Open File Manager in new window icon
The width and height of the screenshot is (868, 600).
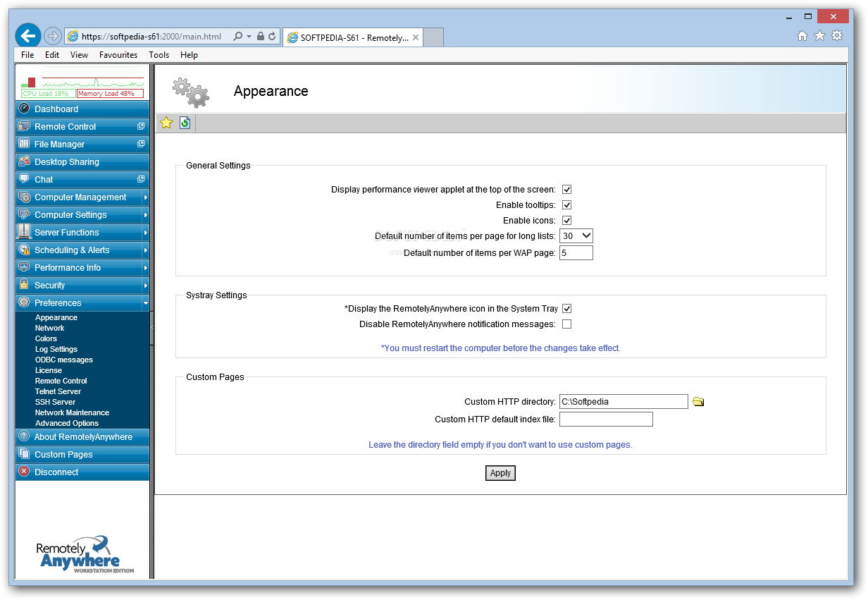[x=141, y=144]
